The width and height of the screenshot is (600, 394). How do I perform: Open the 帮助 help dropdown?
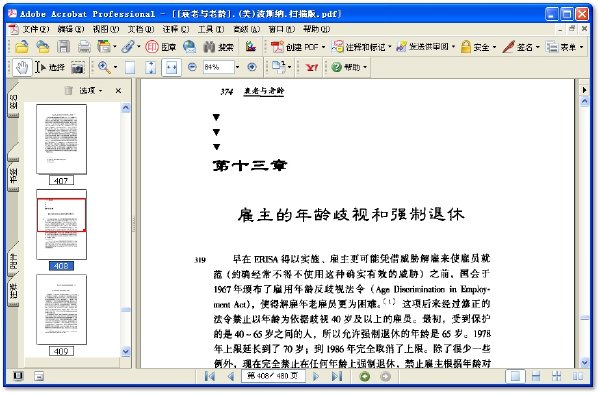pos(349,67)
